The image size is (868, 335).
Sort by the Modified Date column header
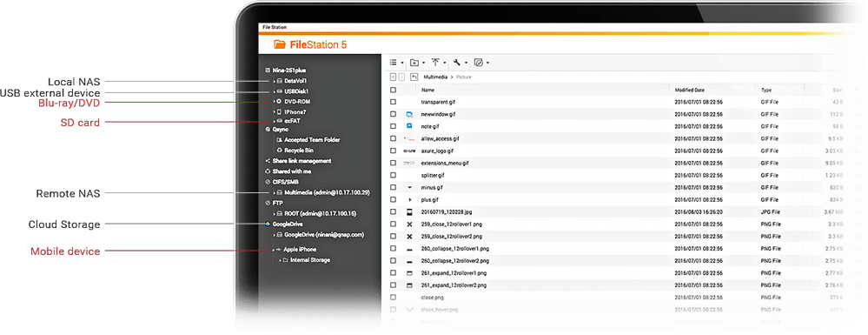(690, 90)
